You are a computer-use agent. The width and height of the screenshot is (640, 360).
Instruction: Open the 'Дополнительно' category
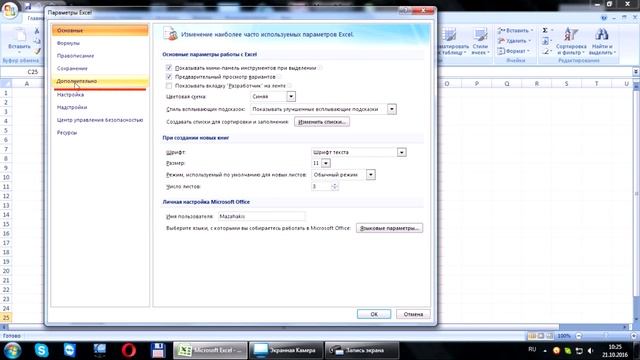pyautogui.click(x=100, y=81)
